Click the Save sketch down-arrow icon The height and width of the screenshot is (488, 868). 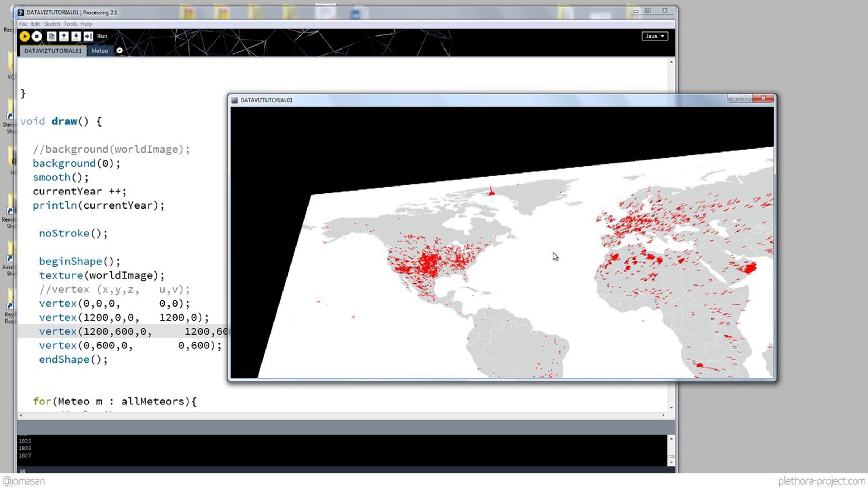pos(76,36)
